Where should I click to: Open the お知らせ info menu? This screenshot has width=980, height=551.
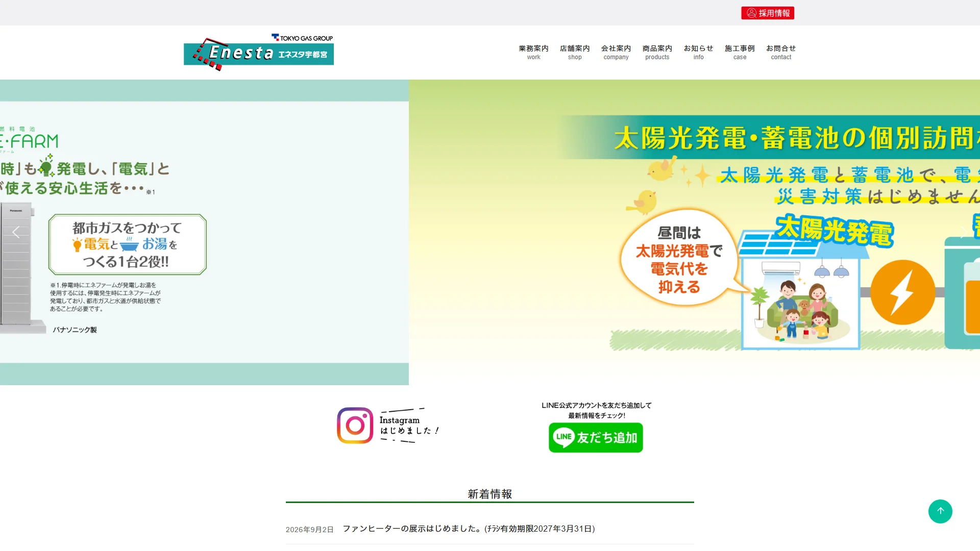[698, 52]
